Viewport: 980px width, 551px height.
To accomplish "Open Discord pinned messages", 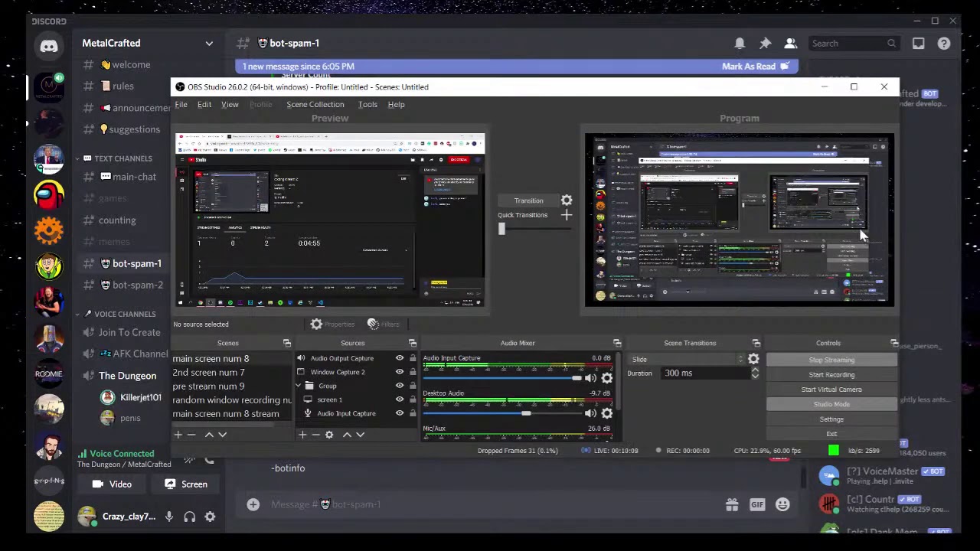I will coord(765,44).
